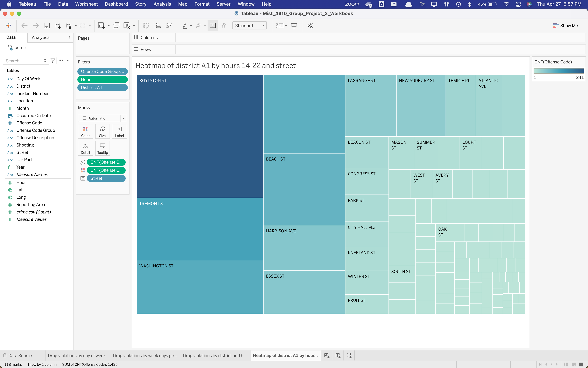The image size is (588, 368).
Task: Open the Analysis menu
Action: [x=162, y=4]
